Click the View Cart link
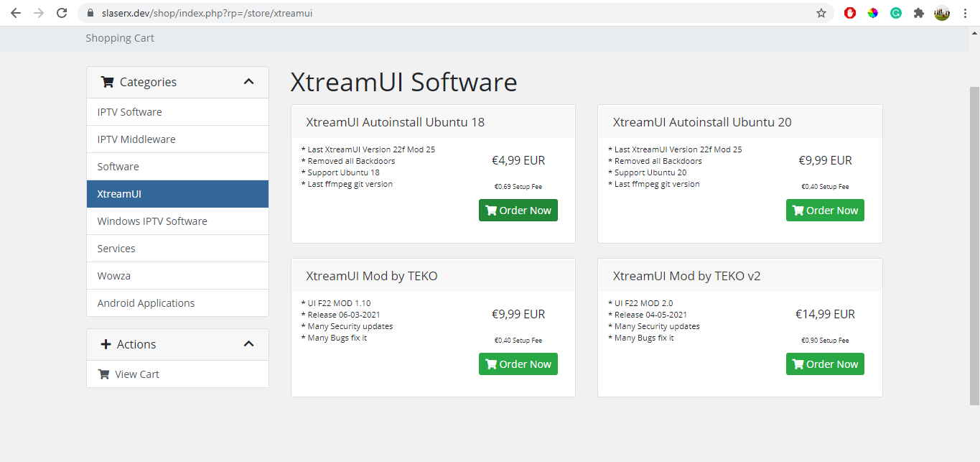This screenshot has height=462, width=980. point(177,374)
